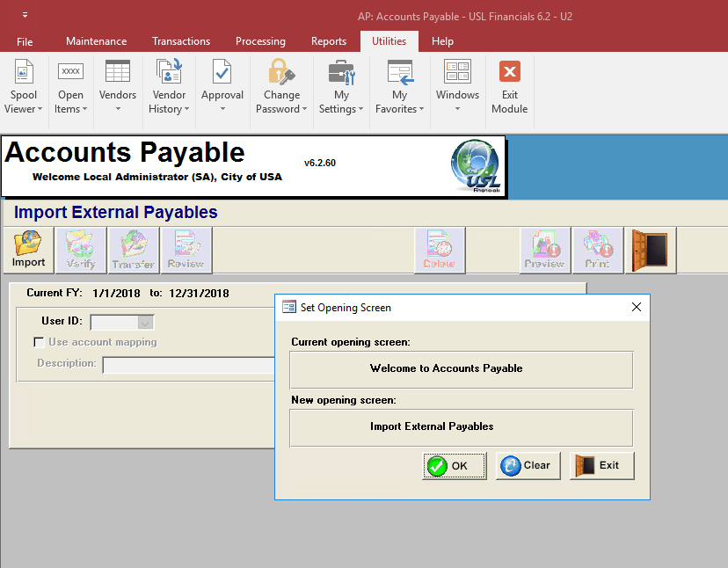Click the Description input field

[x=189, y=365]
